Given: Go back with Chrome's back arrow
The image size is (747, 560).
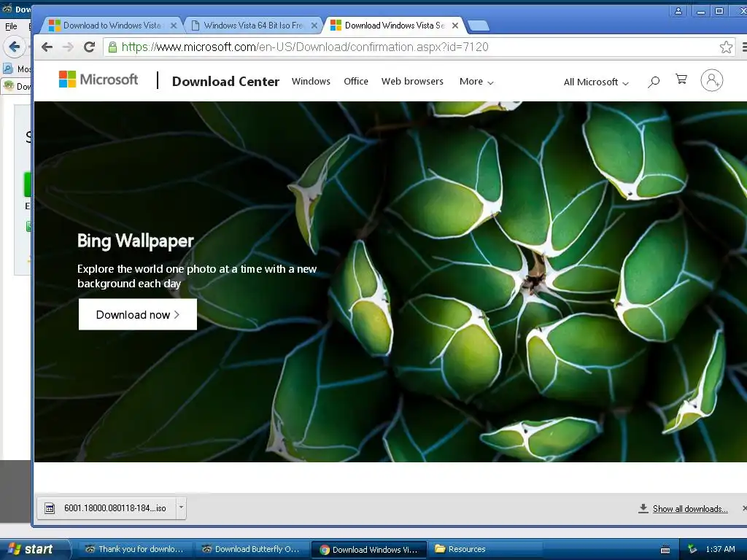Looking at the screenshot, I should [47, 47].
